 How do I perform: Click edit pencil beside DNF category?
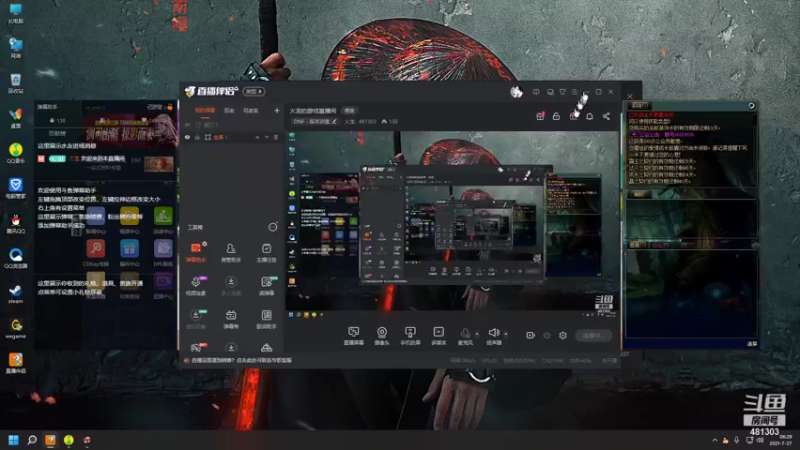click(x=334, y=121)
